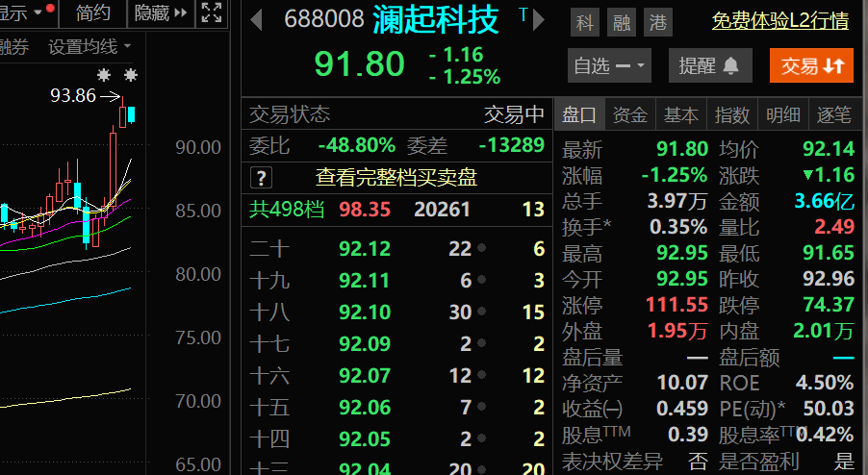Click level 十四 price 92.05
Image resolution: width=868 pixels, height=475 pixels.
[365, 439]
